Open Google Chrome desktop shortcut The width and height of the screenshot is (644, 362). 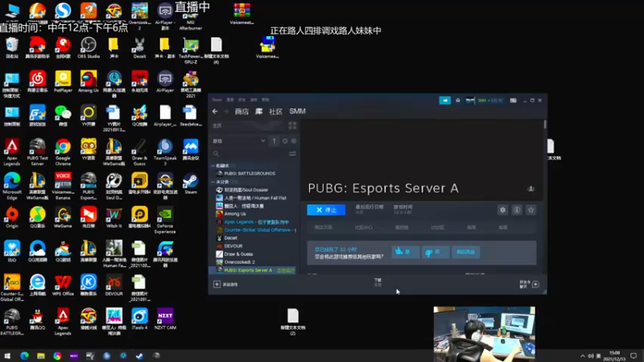click(x=63, y=152)
